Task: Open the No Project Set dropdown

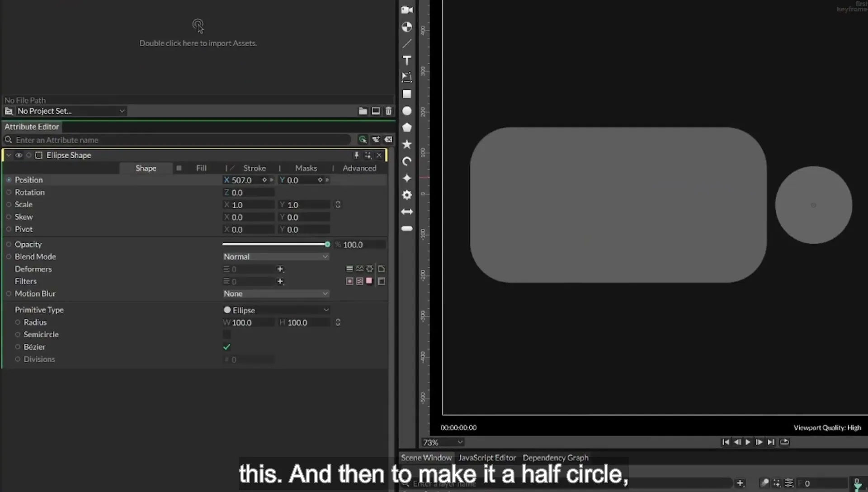Action: pos(71,111)
